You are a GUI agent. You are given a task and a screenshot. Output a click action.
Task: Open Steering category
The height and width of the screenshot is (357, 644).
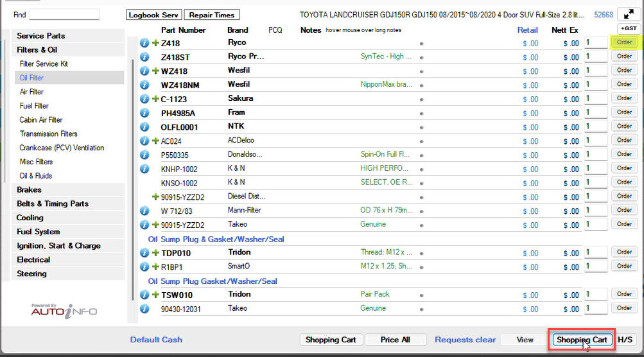[x=68, y=274]
